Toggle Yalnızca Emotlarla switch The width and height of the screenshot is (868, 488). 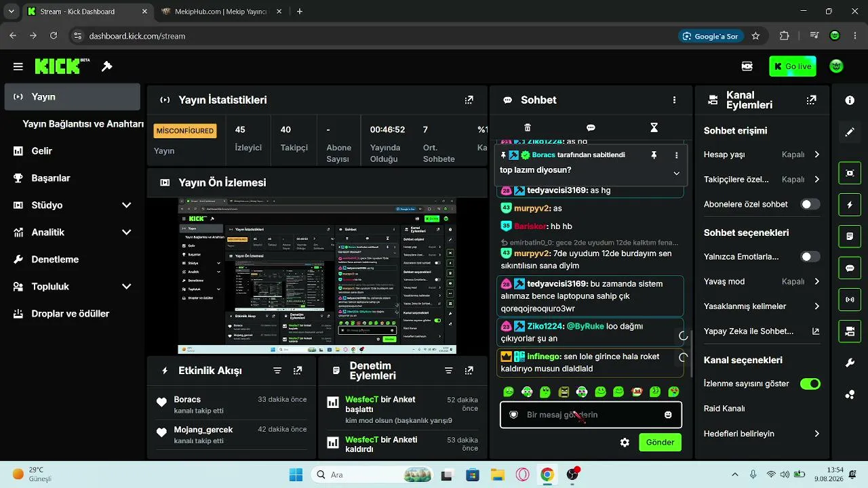pos(810,257)
